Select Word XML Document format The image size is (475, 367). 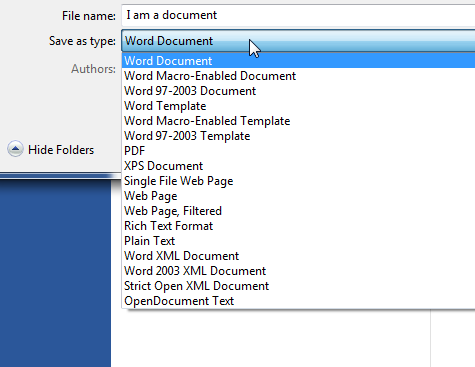pos(299,256)
